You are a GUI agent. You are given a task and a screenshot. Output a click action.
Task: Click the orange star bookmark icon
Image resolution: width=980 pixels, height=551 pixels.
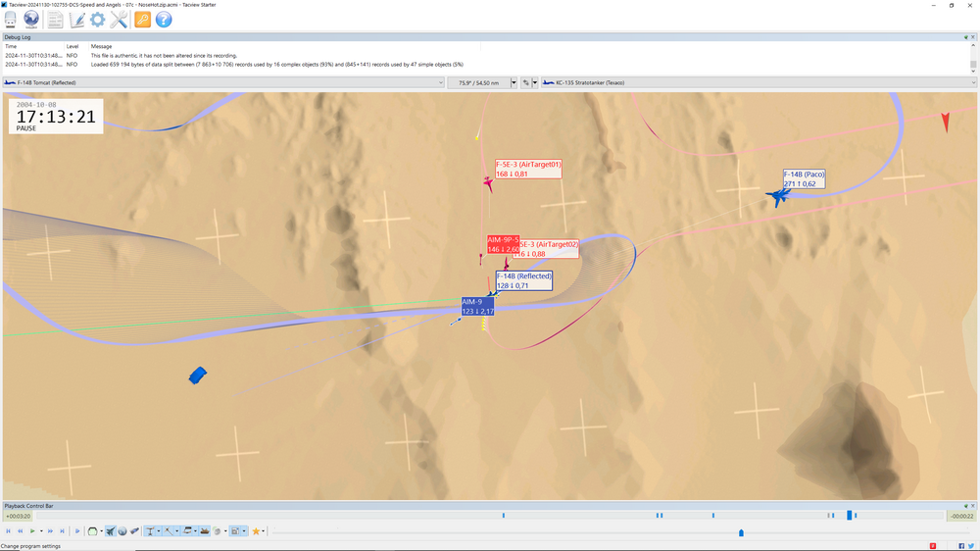pos(256,531)
